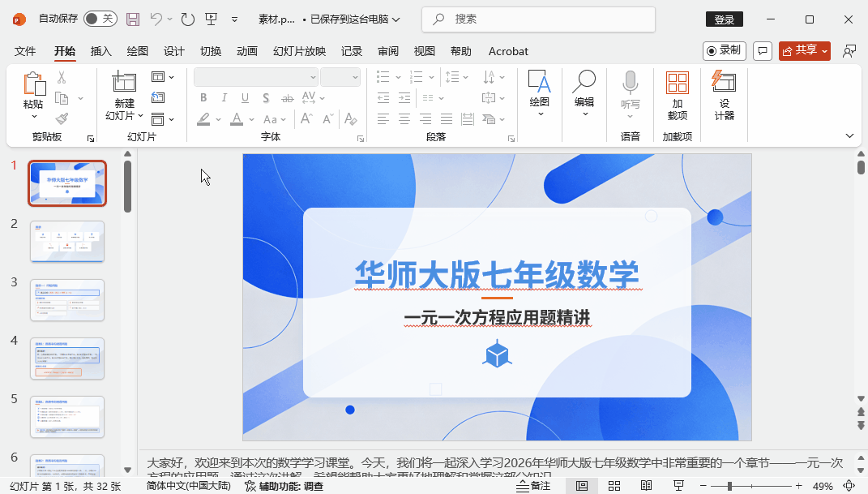Switch to the 设计 tab
Viewport: 868px width, 494px height.
click(x=173, y=51)
